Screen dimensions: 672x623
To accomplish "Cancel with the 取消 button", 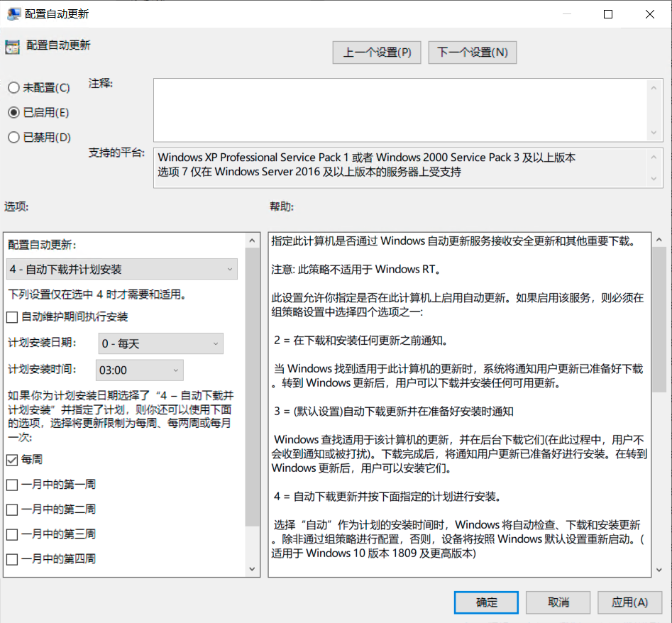I will tap(558, 602).
